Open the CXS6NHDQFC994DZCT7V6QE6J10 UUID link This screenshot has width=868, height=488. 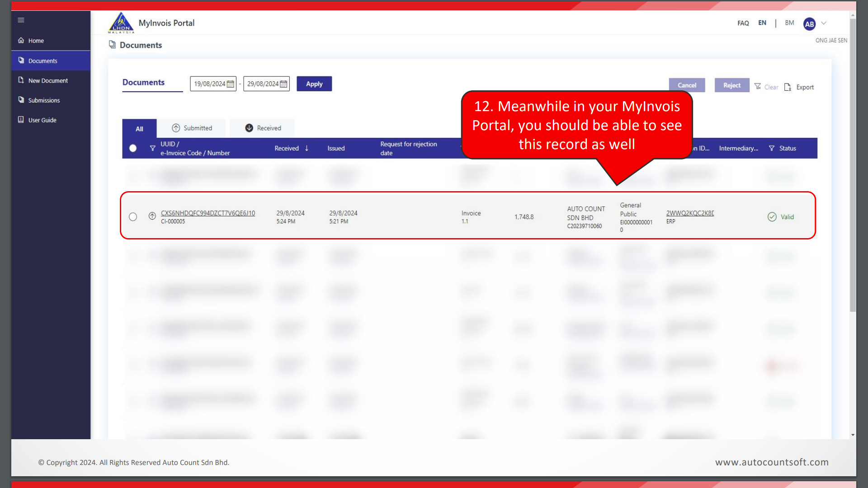208,213
